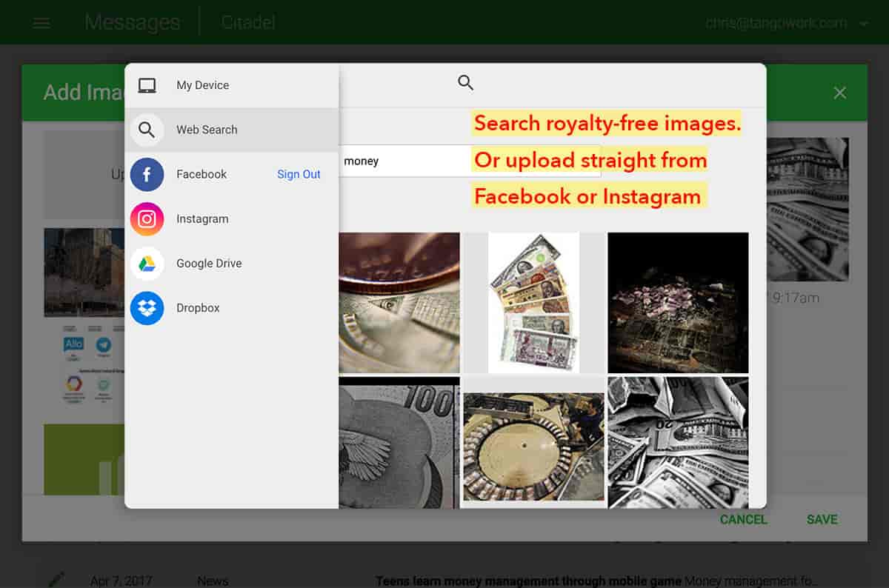The width and height of the screenshot is (889, 588).
Task: Click the dollar bills image in the background dialog
Action: pyautogui.click(x=808, y=209)
